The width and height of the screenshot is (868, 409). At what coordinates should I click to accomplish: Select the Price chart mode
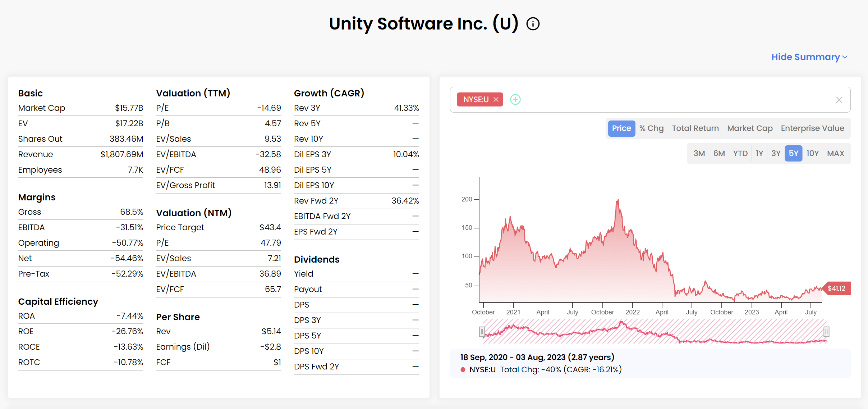[621, 128]
